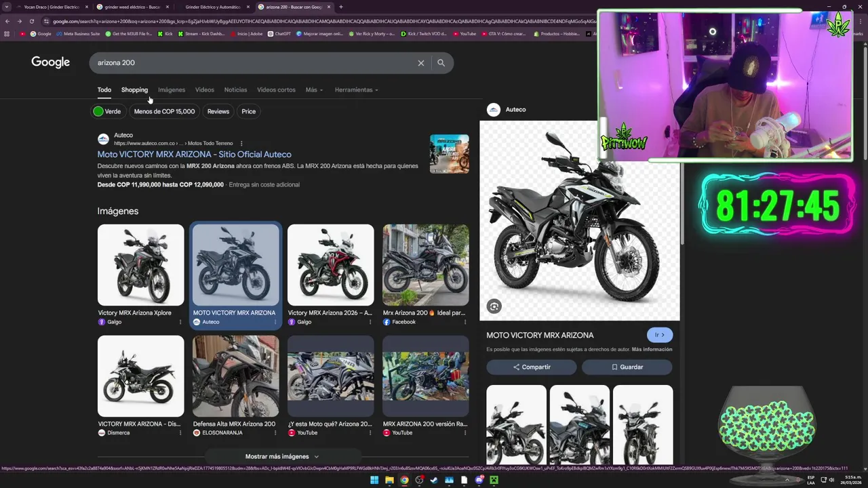868x488 pixels.
Task: Expand the Herramientas dropdown
Action: pos(356,89)
